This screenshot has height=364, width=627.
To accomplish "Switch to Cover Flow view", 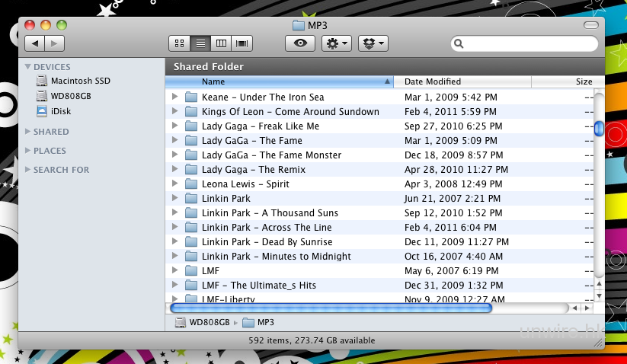I will coord(242,43).
